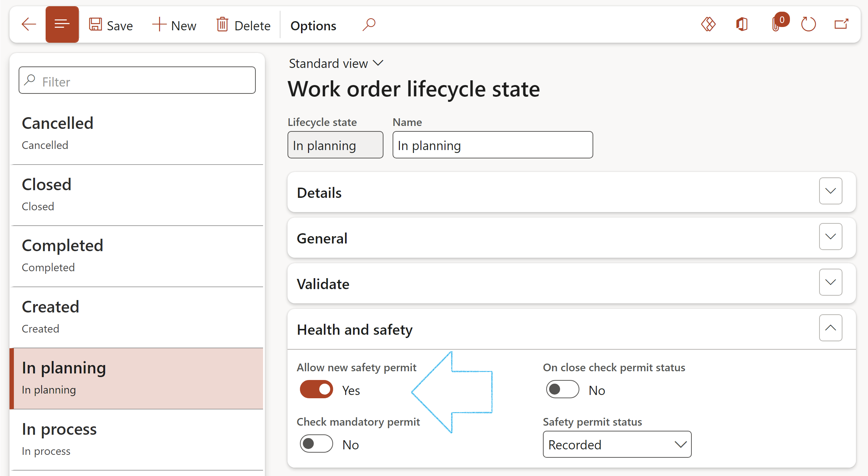Select the In planning list entry
This screenshot has height=476, width=868.
[x=137, y=379]
